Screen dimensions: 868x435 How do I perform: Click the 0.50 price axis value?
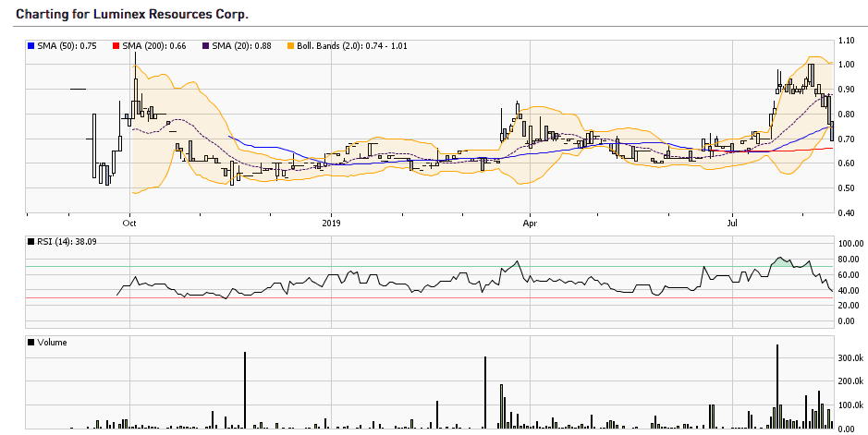pyautogui.click(x=847, y=188)
